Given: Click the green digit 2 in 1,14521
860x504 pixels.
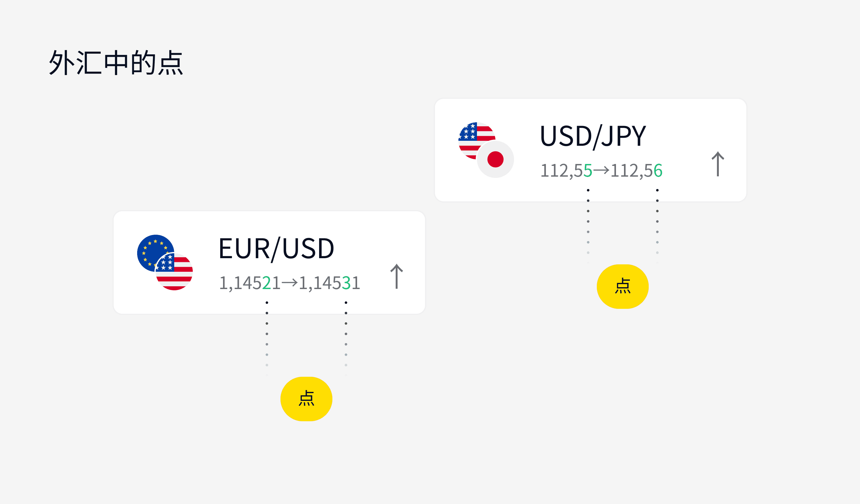Looking at the screenshot, I should [266, 283].
